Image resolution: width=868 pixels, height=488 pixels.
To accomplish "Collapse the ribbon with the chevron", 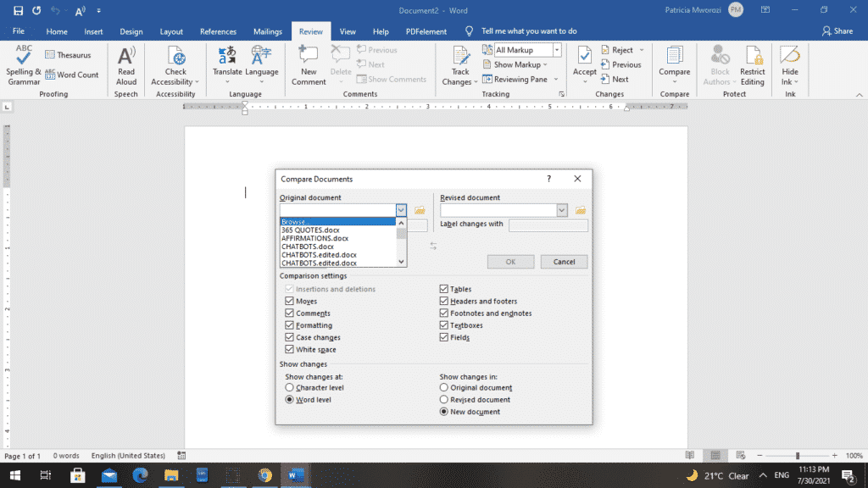I will click(x=860, y=95).
